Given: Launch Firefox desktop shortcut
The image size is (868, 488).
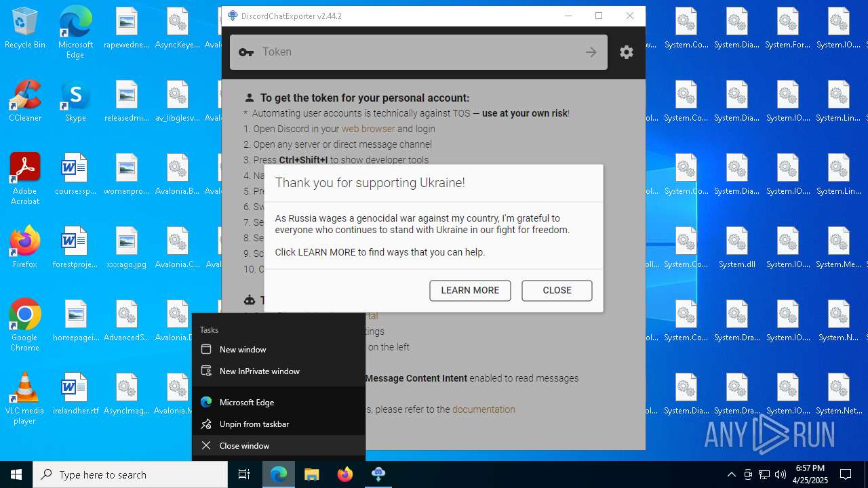Looking at the screenshot, I should pos(25,247).
